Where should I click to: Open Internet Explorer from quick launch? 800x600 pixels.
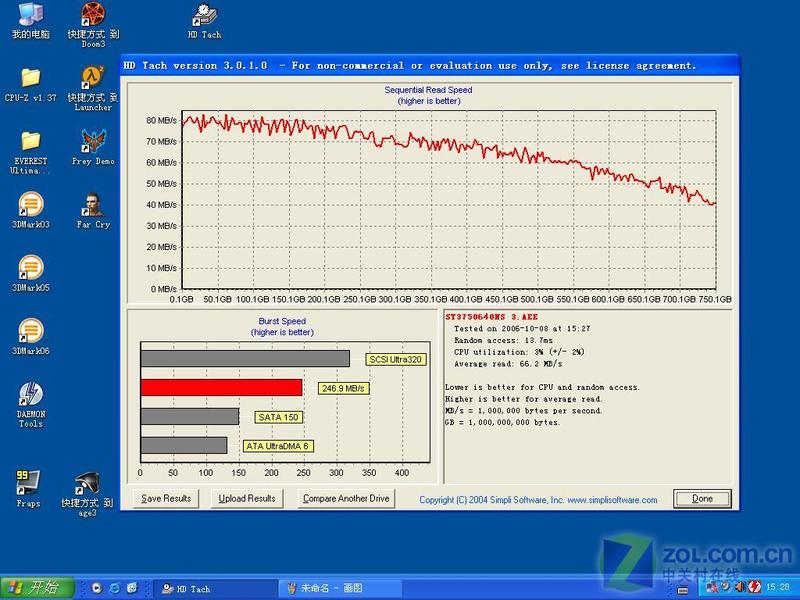click(115, 588)
